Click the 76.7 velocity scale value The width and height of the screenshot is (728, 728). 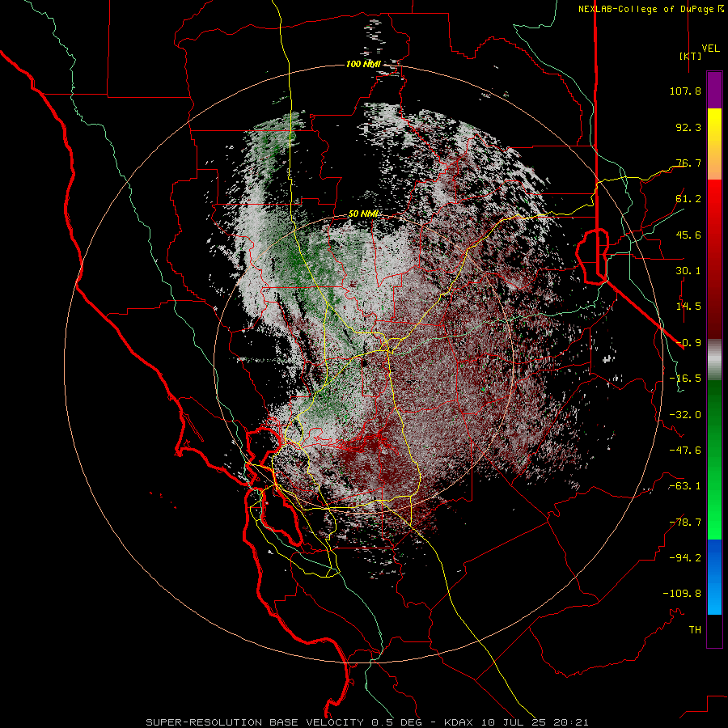point(688,163)
